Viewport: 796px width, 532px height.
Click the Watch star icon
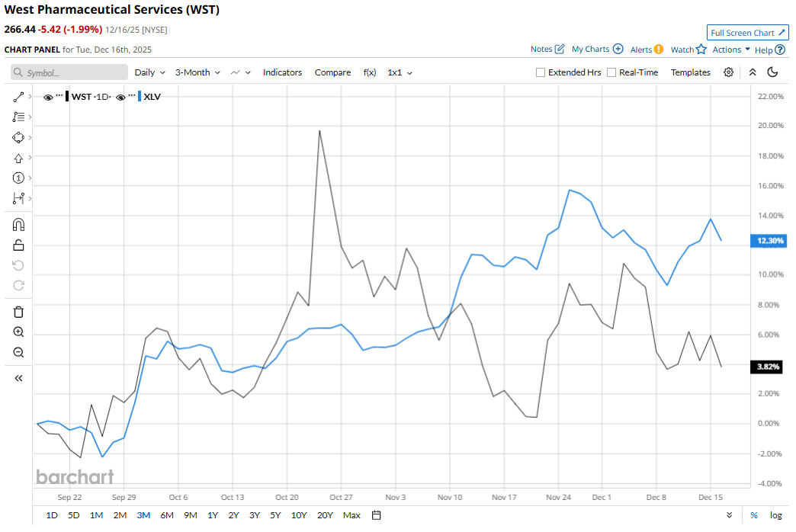[x=701, y=50]
